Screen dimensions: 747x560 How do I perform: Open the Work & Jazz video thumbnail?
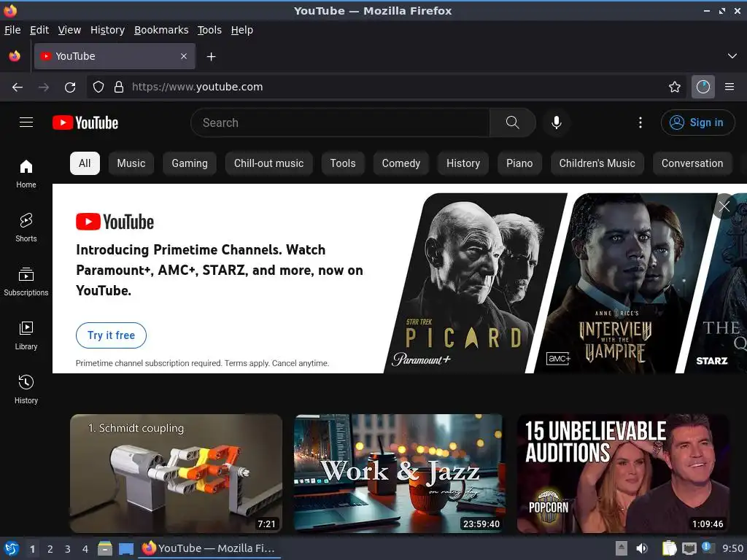(399, 473)
